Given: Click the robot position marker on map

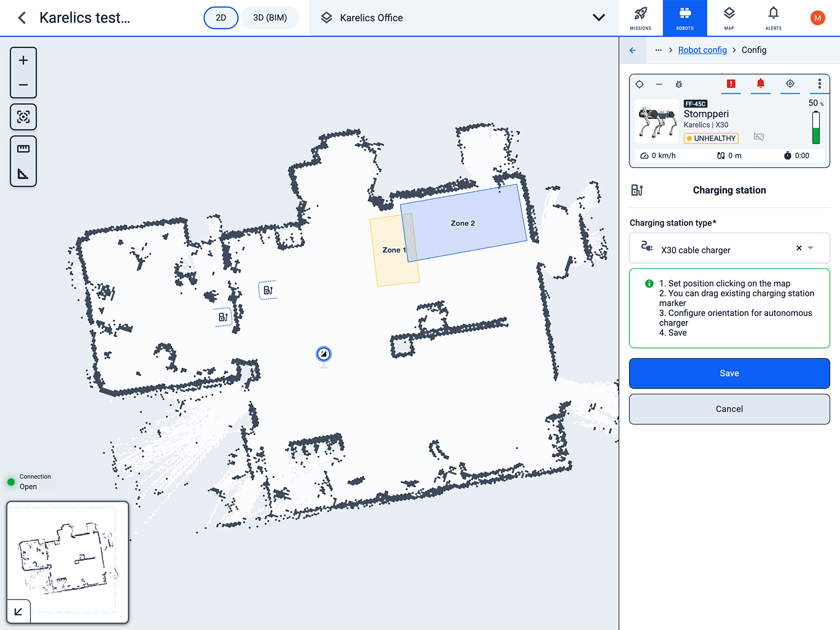Looking at the screenshot, I should point(324,354).
